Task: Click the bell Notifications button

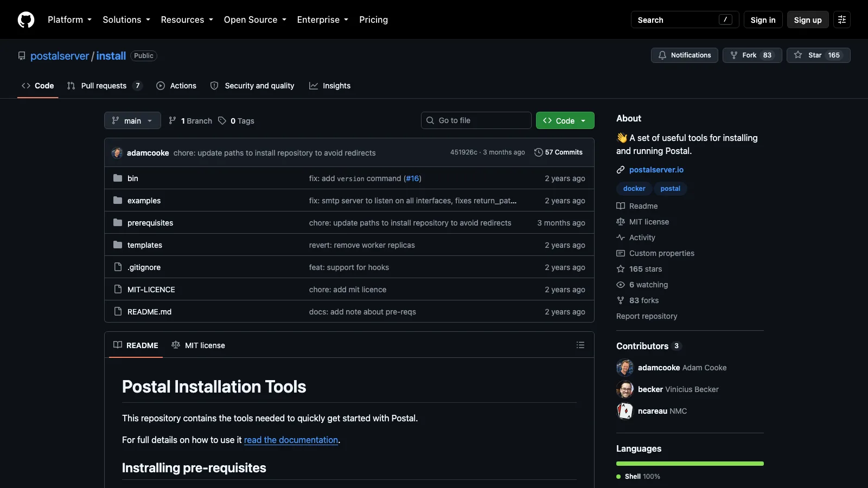Action: click(x=685, y=55)
